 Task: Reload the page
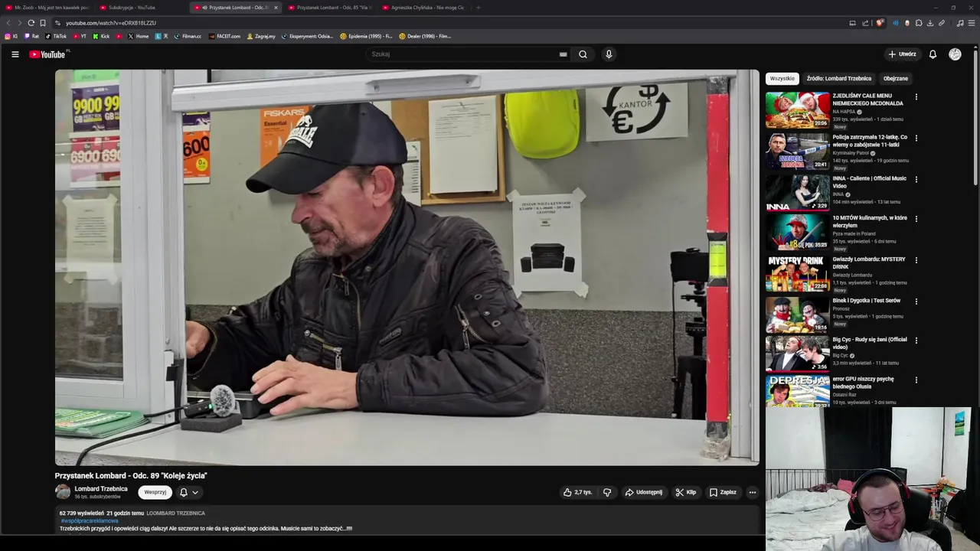pos(31,23)
